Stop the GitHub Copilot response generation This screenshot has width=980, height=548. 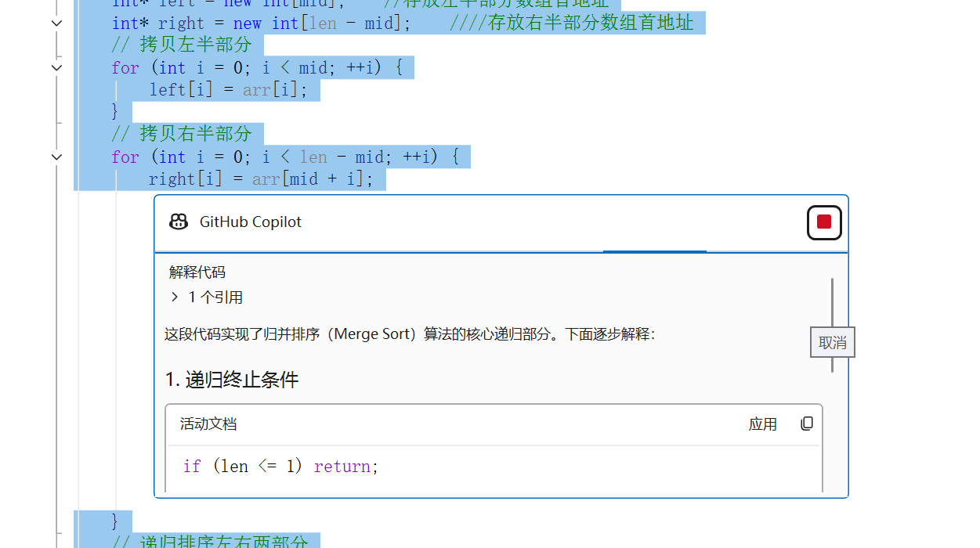(x=824, y=222)
